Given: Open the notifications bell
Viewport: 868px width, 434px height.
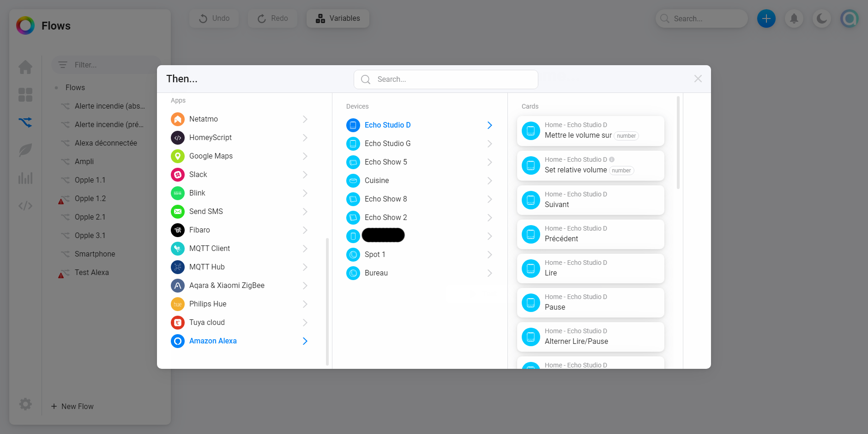Looking at the screenshot, I should tap(794, 18).
